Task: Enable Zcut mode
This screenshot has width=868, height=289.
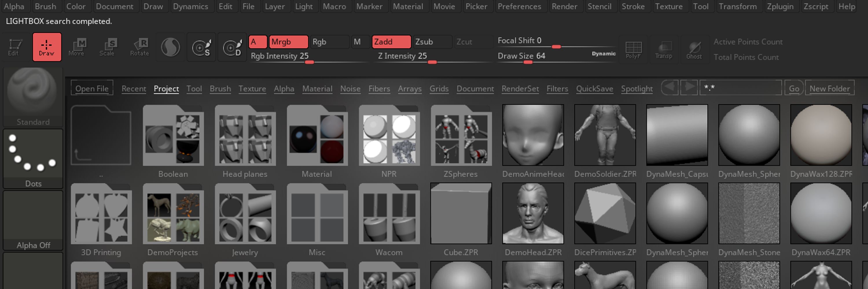Action: tap(474, 42)
